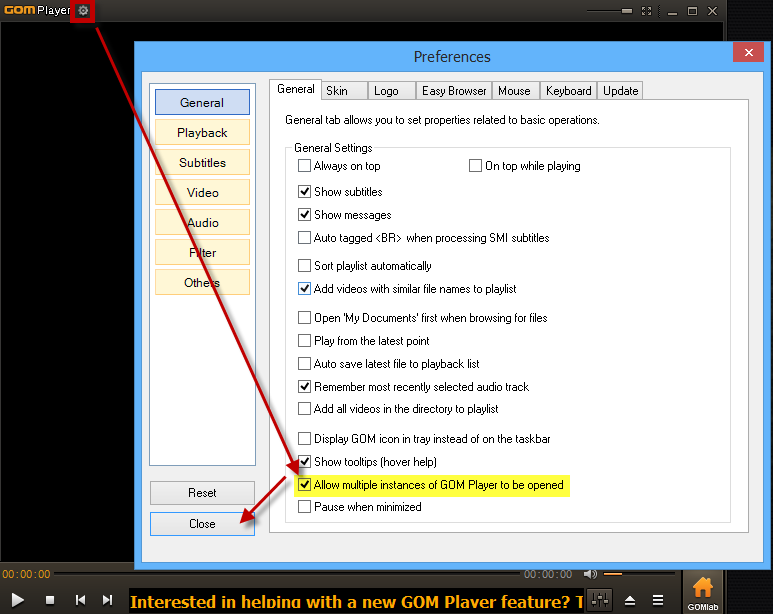Click the GOM Player logo text

[x=37, y=10]
